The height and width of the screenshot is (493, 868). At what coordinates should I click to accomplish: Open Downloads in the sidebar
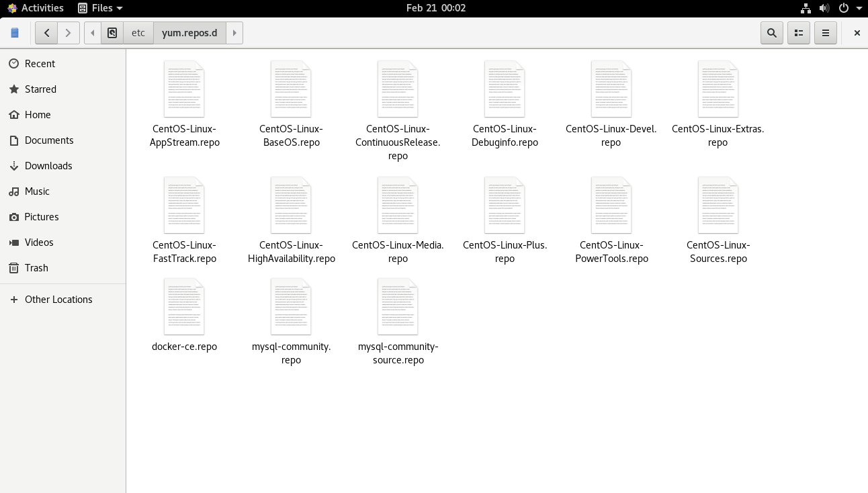[x=63, y=166]
